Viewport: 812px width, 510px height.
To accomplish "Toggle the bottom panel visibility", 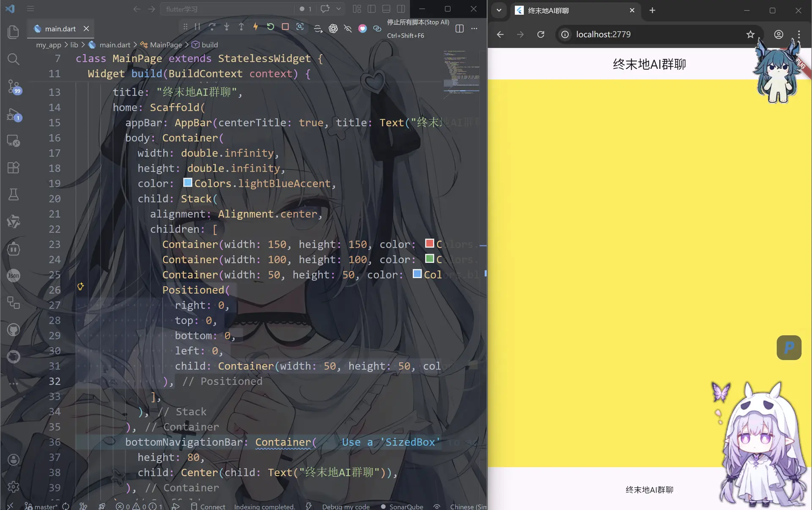I will (x=386, y=9).
